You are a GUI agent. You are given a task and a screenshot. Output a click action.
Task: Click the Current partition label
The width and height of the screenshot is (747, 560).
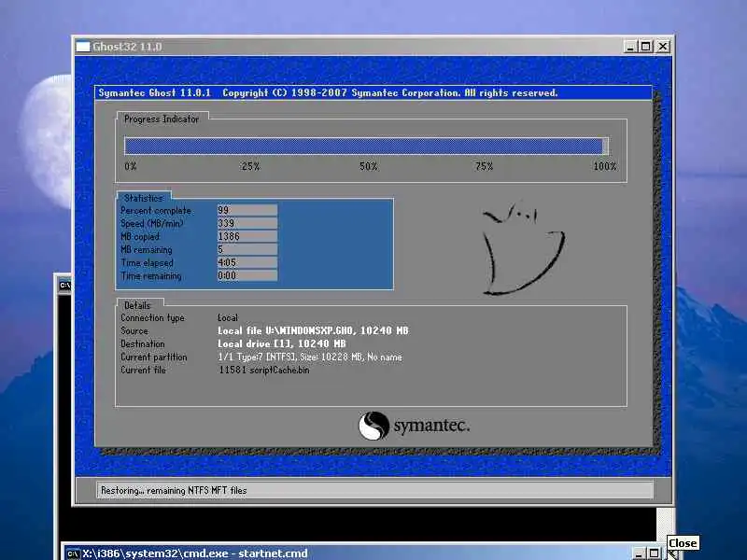(154, 357)
